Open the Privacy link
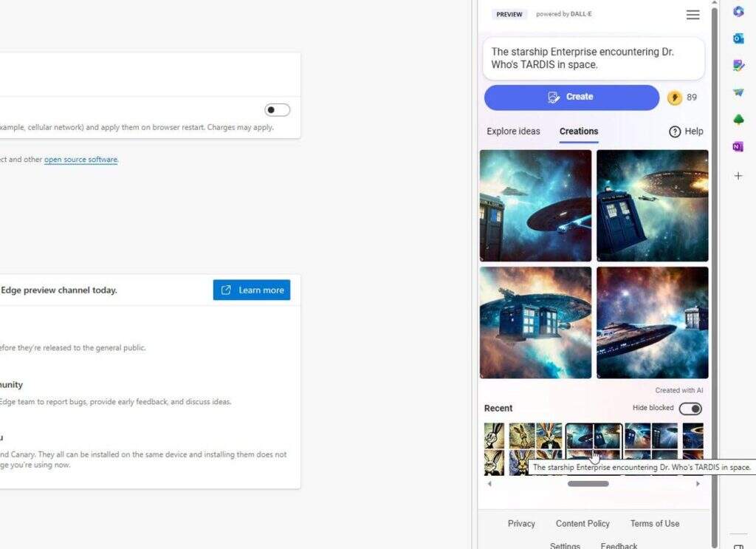 tap(521, 523)
